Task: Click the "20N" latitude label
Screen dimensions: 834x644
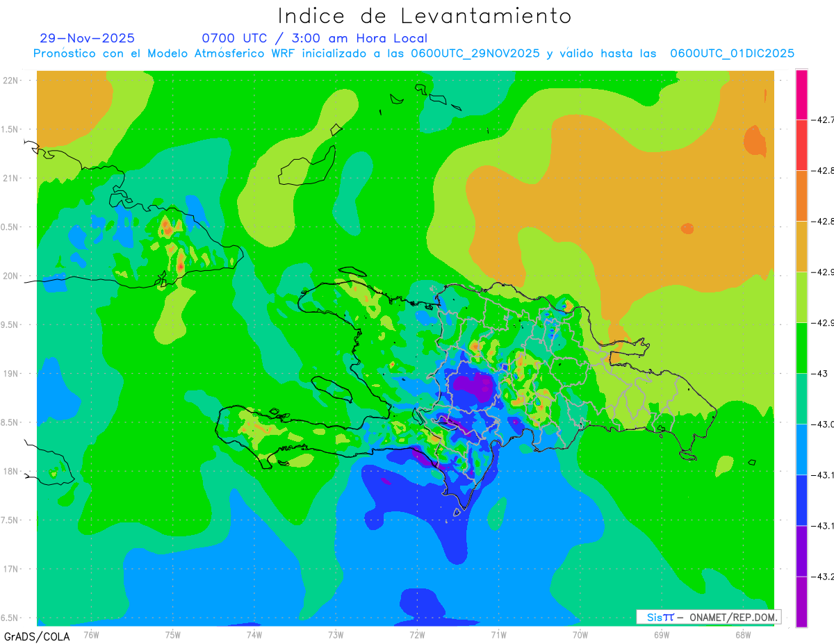Action: [x=11, y=276]
